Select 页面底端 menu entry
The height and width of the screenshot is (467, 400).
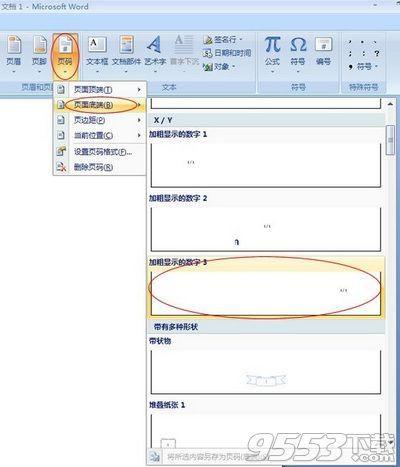click(x=100, y=105)
